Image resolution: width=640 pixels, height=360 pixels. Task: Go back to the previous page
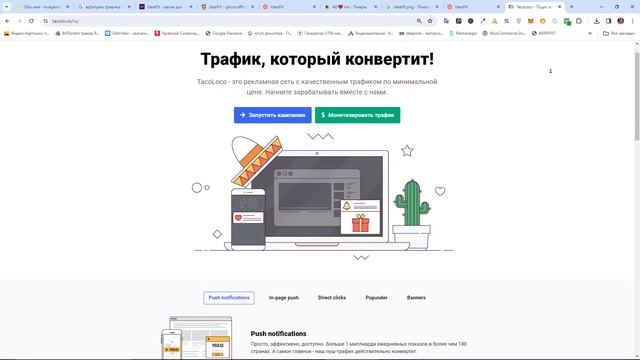[x=7, y=21]
